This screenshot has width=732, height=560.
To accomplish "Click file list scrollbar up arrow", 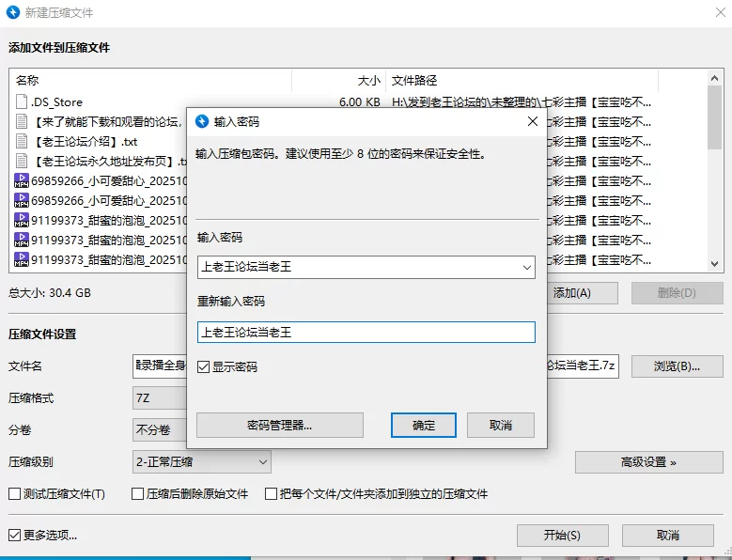I will tap(714, 78).
